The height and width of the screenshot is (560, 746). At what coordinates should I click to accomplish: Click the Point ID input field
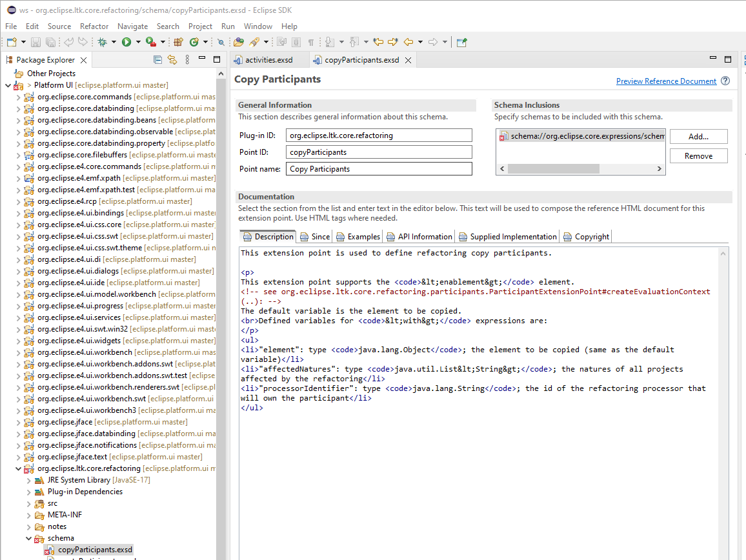[379, 152]
